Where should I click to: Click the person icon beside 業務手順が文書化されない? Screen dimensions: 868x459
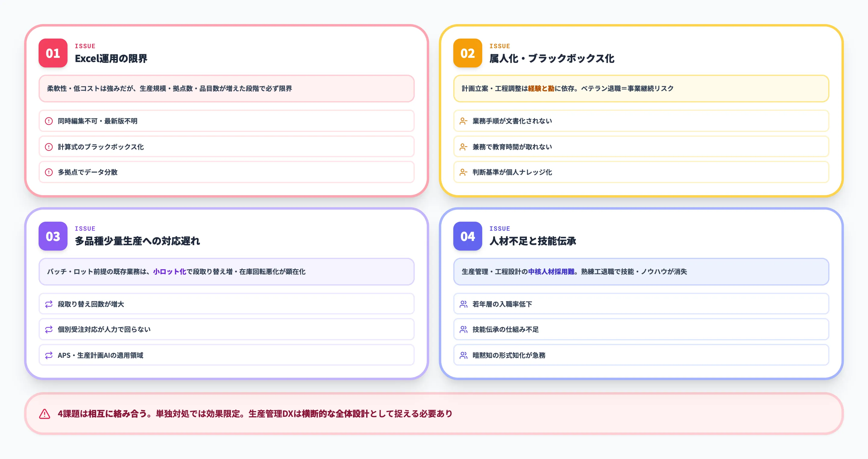point(464,121)
